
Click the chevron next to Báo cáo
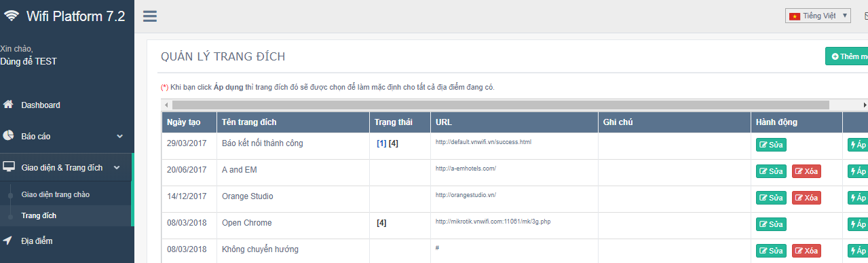(x=120, y=136)
